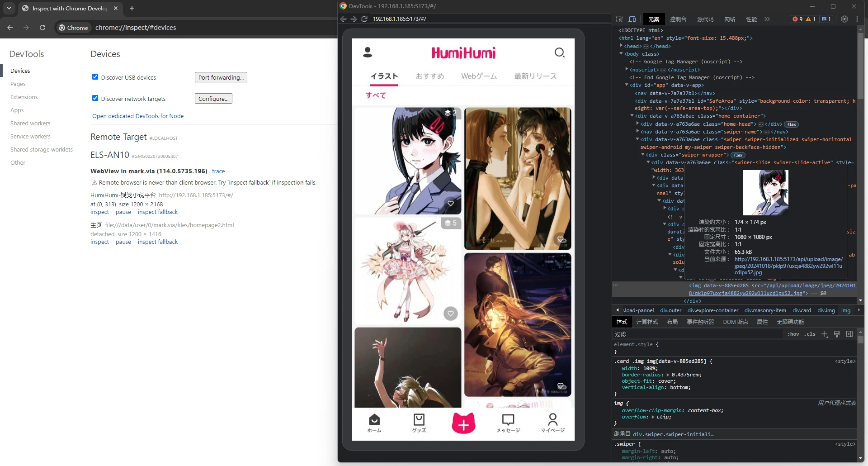
Task: Toggle the device toolbar icon in DevTools
Action: tap(632, 19)
